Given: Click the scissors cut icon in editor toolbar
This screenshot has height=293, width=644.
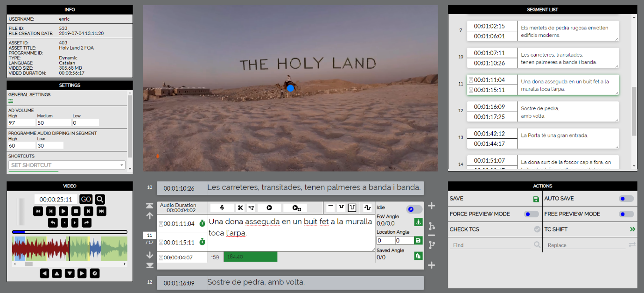Looking at the screenshot, I should pyautogui.click(x=240, y=207).
